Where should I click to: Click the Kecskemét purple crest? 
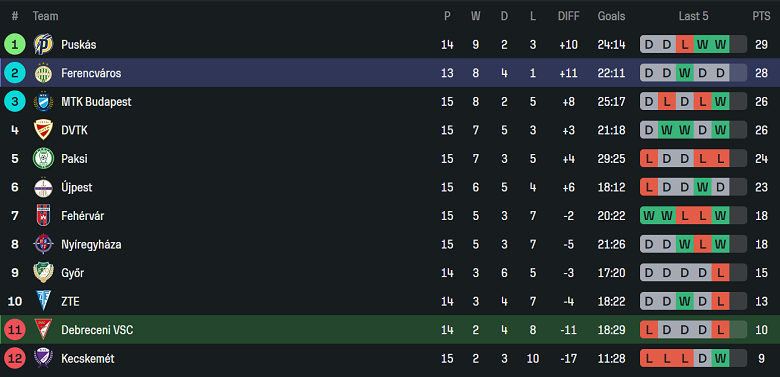[43, 359]
